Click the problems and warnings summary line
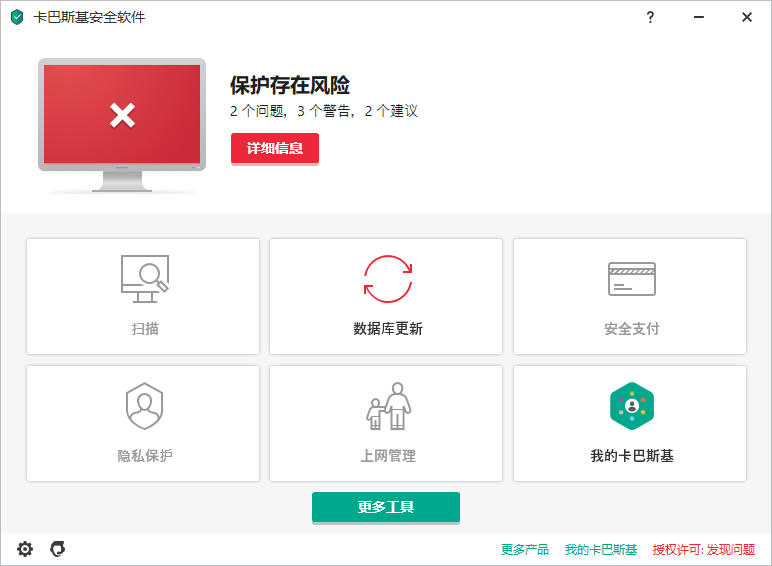 324,111
